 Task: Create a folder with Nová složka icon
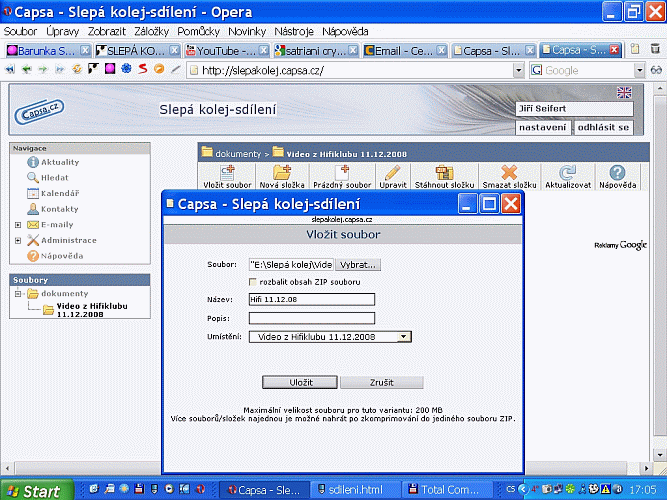coord(282,173)
